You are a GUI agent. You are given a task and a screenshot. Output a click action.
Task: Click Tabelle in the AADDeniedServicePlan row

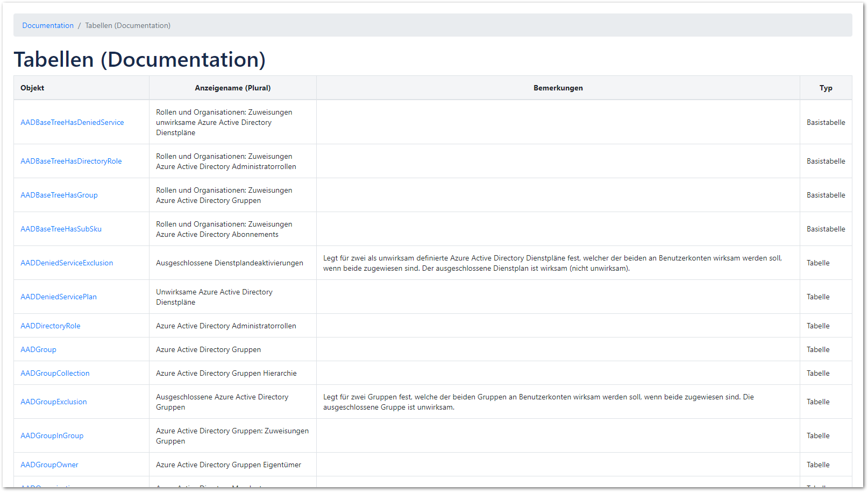pyautogui.click(x=818, y=297)
